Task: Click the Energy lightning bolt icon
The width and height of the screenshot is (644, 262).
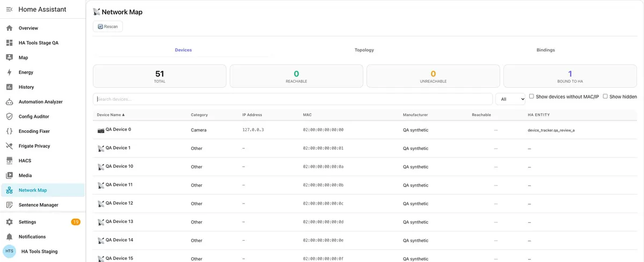Action: (9, 72)
